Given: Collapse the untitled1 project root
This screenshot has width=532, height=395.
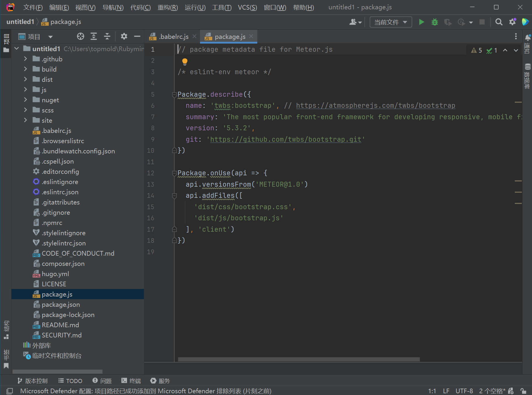Looking at the screenshot, I should [x=17, y=48].
